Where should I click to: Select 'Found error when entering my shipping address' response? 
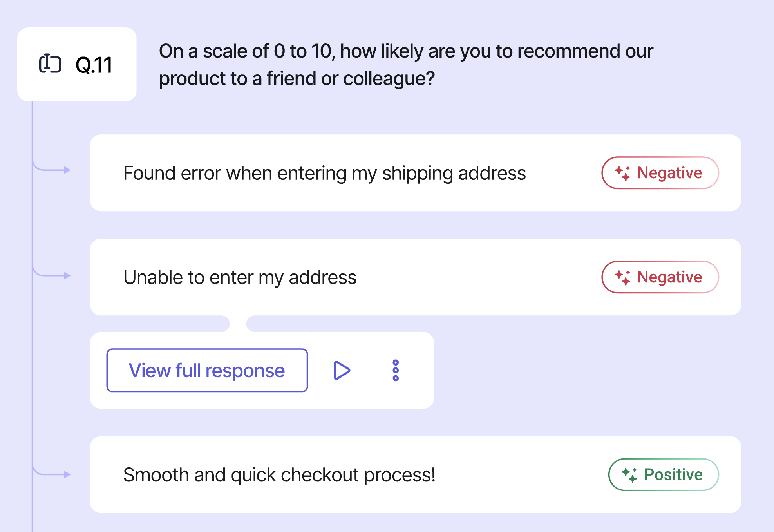pyautogui.click(x=415, y=173)
